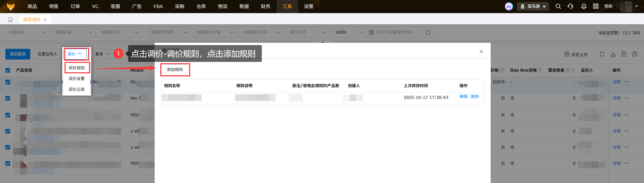Expand the 更多 dropdown button
644x183 pixels.
click(x=102, y=54)
